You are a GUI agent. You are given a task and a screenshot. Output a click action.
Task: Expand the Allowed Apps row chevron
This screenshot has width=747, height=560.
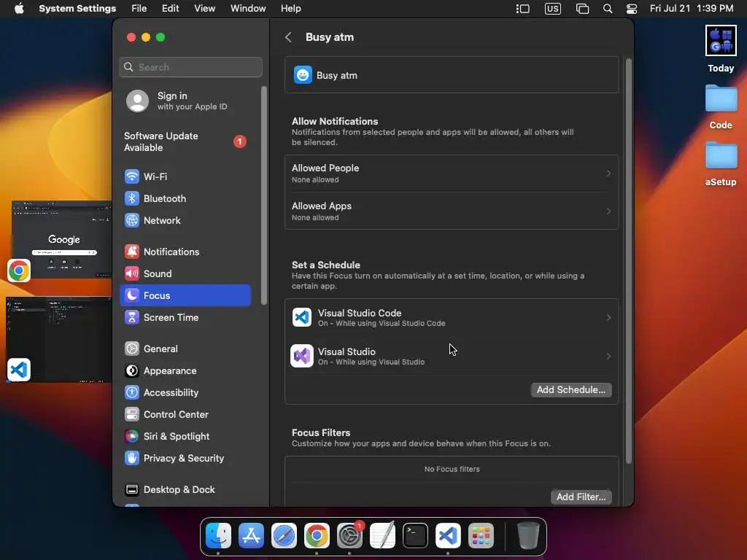click(608, 211)
